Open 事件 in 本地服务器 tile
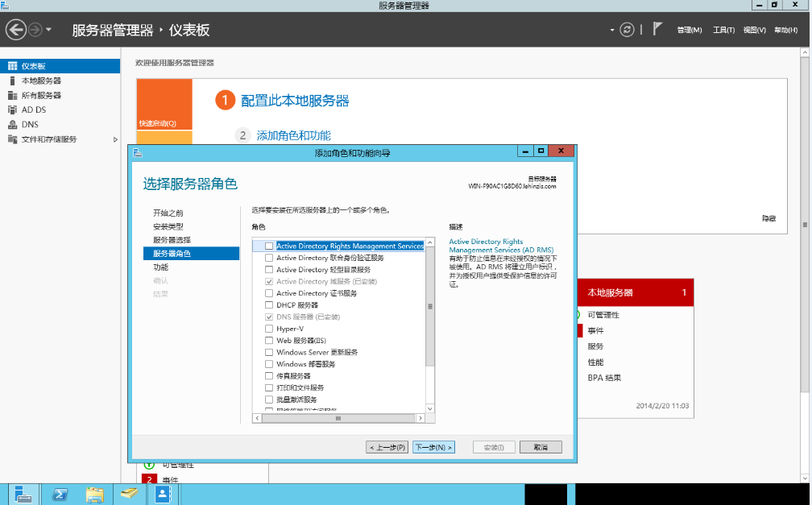Image resolution: width=812 pixels, height=505 pixels. (595, 330)
